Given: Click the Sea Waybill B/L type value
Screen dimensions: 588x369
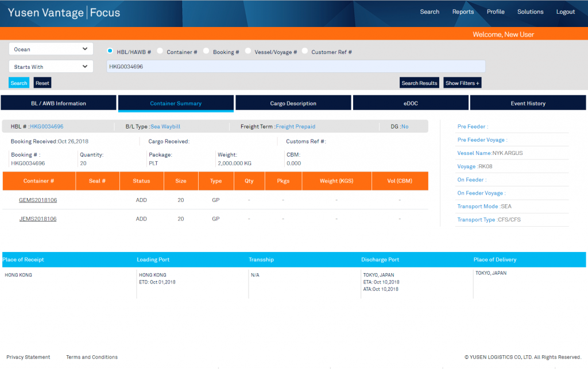Looking at the screenshot, I should (165, 127).
